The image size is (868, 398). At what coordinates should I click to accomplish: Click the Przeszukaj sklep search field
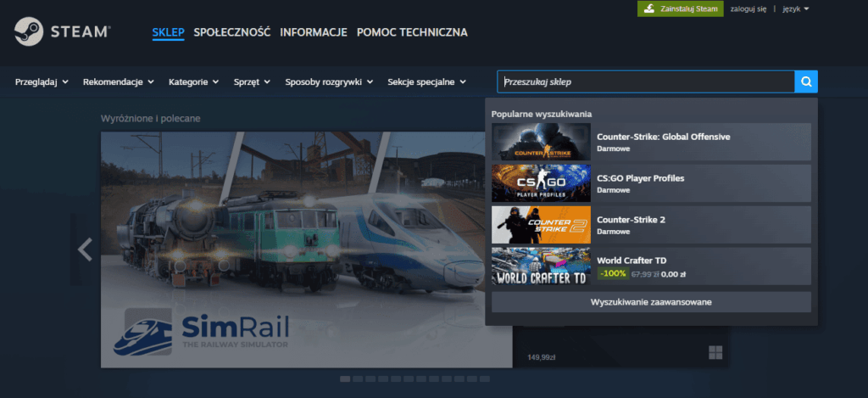[646, 81]
